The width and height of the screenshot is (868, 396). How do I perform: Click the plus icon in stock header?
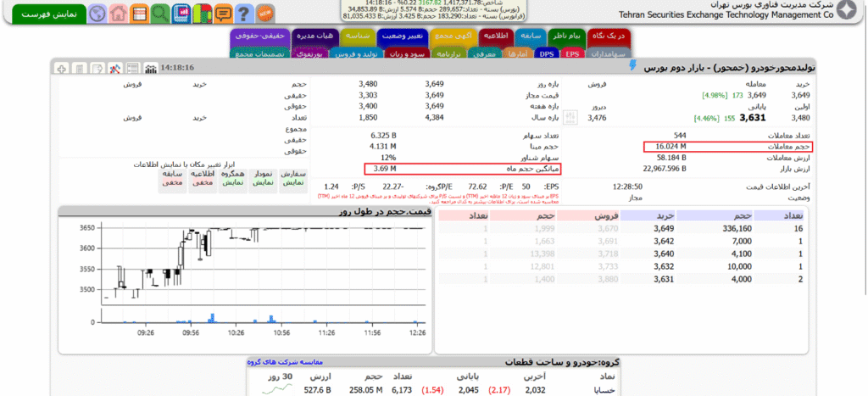click(63, 69)
